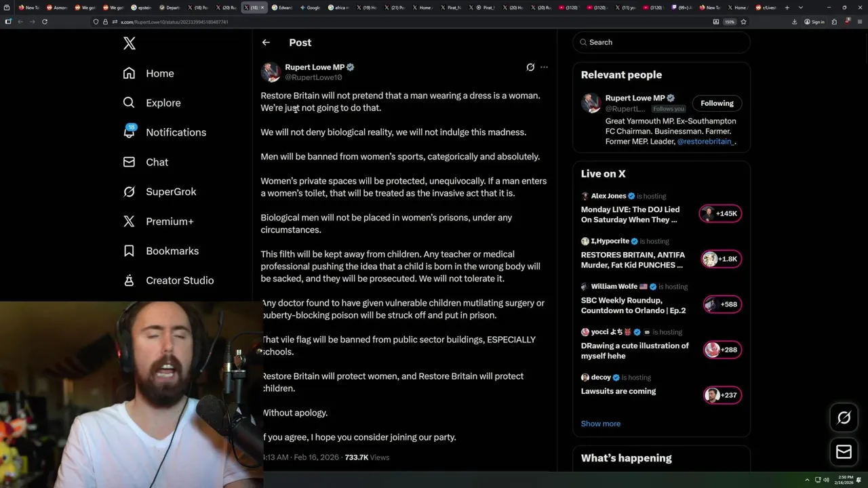Click the padlock site security icon
The image size is (868, 488).
(x=104, y=22)
